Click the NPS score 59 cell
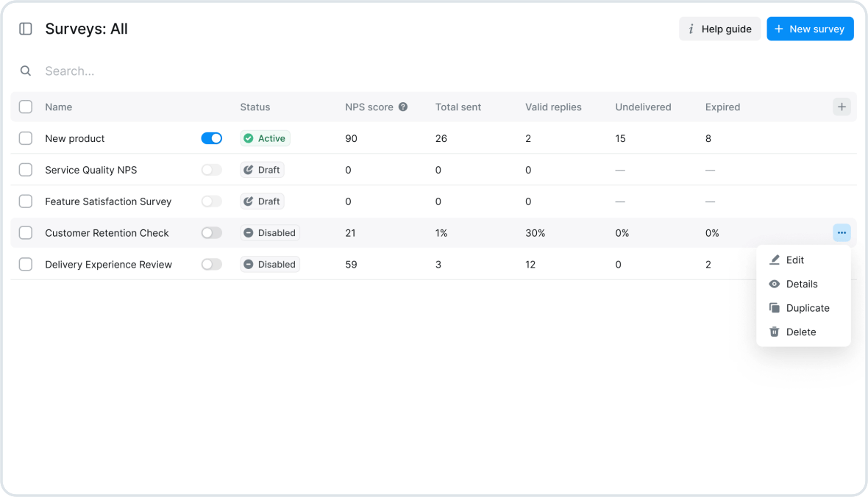The image size is (868, 497). click(351, 265)
